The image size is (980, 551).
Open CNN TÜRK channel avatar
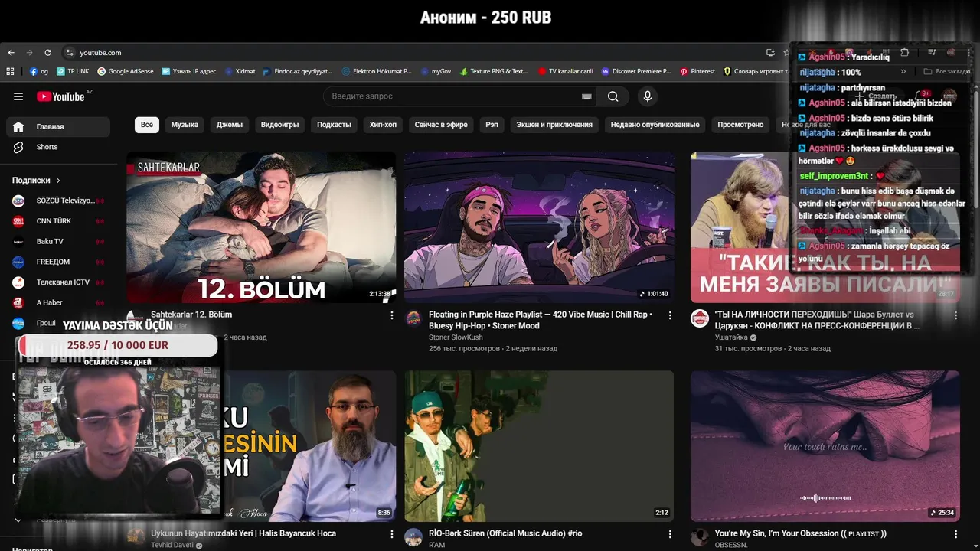(x=18, y=221)
